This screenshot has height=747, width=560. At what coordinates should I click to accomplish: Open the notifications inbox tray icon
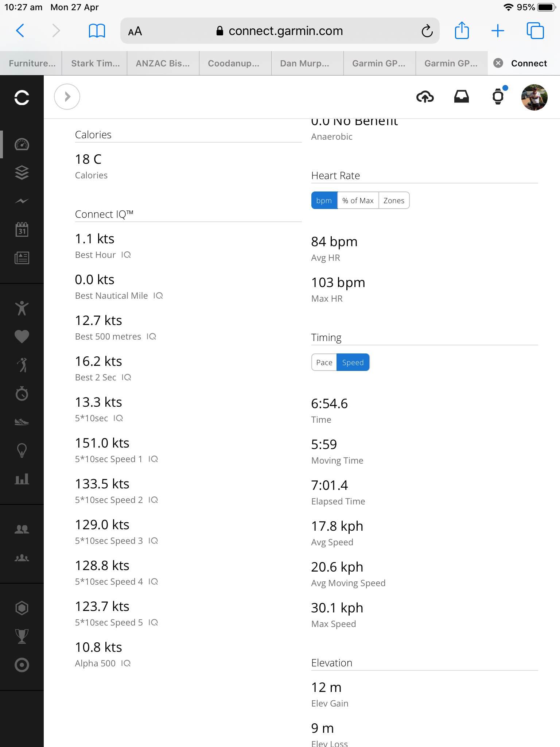click(x=461, y=97)
